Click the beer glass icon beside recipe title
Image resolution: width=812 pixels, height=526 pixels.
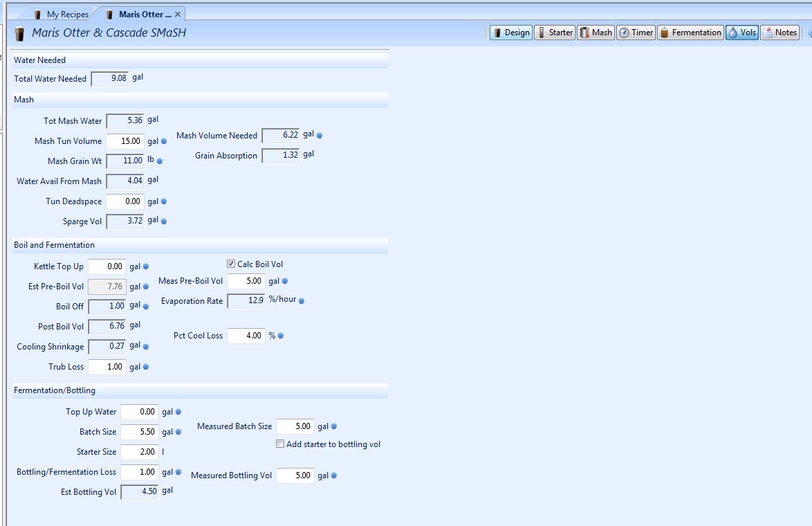point(19,34)
